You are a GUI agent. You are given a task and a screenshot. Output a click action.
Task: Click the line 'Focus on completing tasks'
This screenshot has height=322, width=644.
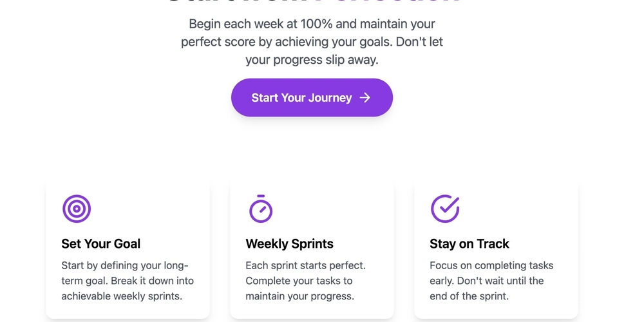click(491, 265)
